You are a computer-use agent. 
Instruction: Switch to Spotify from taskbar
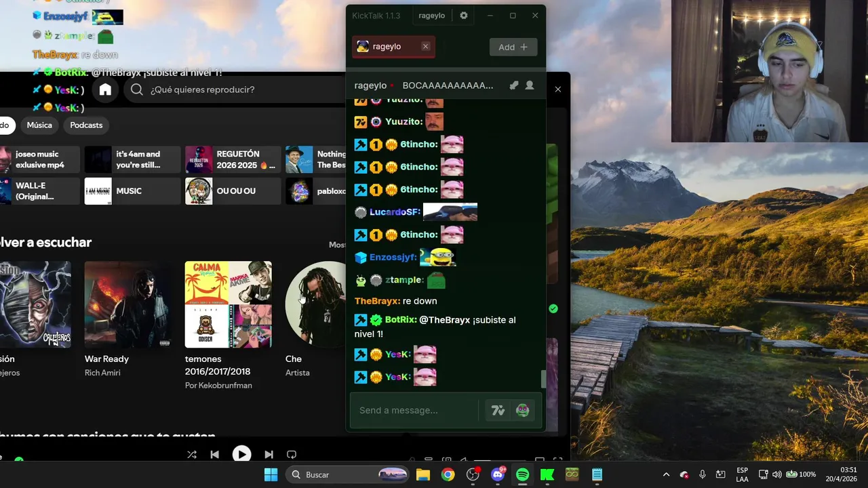tap(523, 474)
